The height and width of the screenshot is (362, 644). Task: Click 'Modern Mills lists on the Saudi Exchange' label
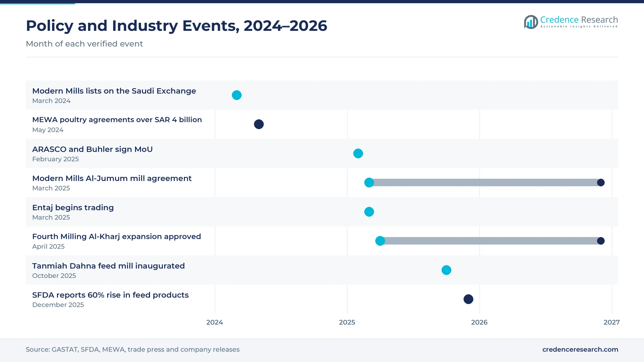114,91
